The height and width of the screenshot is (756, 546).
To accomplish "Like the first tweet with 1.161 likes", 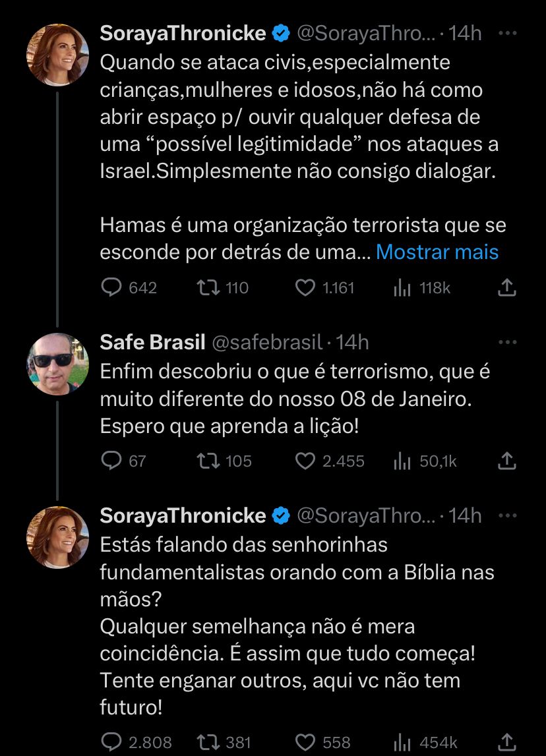I will pyautogui.click(x=305, y=287).
